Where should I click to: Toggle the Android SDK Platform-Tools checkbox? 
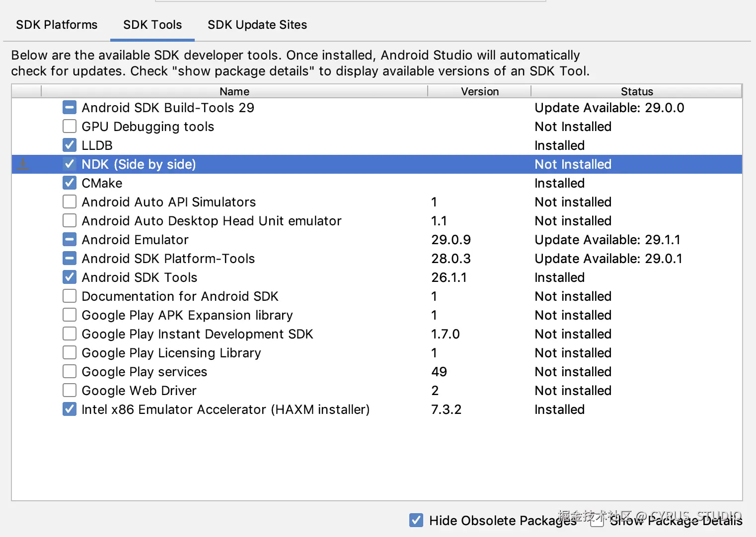70,259
